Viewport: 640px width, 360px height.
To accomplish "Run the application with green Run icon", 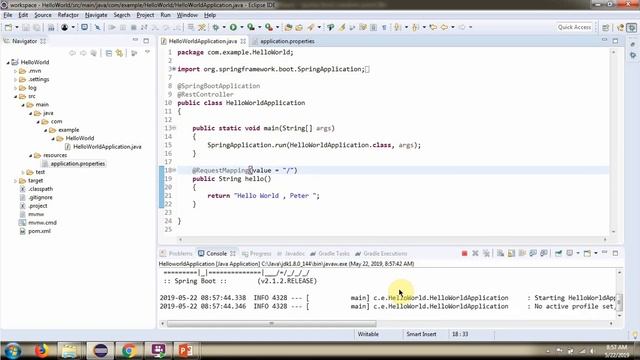I will [233, 27].
